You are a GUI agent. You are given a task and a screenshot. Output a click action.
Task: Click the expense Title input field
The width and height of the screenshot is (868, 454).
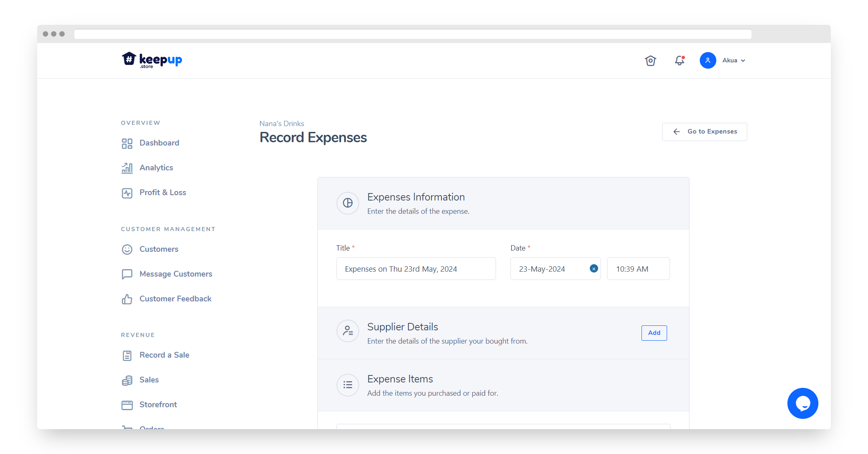[x=415, y=269]
